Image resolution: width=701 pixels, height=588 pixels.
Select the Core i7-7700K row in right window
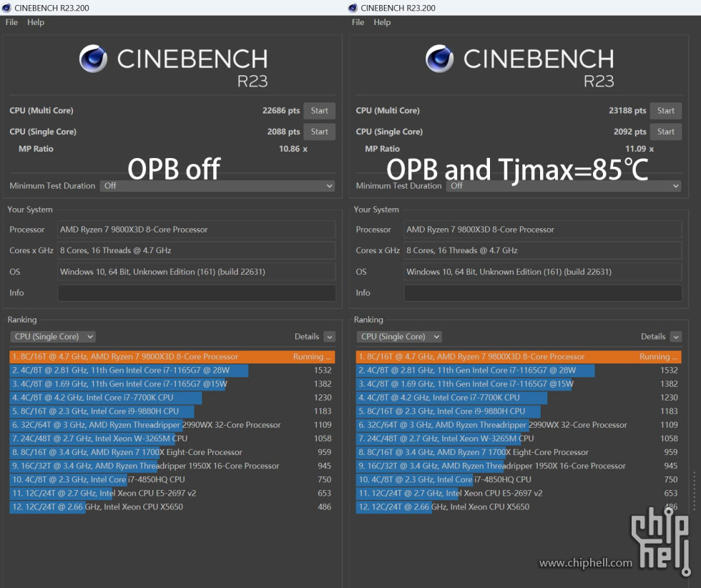click(519, 398)
